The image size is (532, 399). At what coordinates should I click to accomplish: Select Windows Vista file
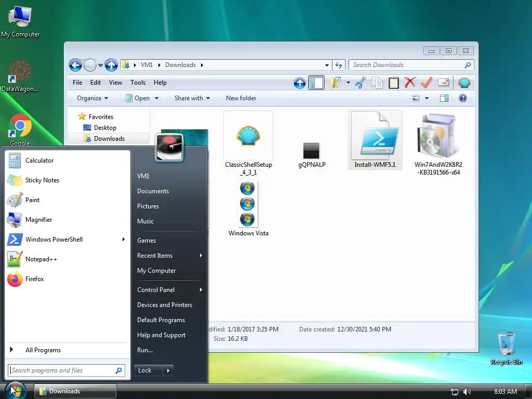248,209
